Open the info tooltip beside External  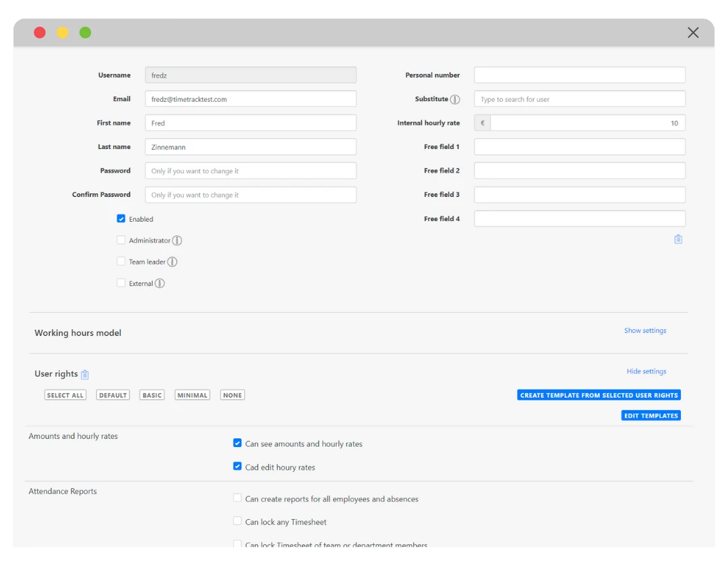tap(158, 283)
